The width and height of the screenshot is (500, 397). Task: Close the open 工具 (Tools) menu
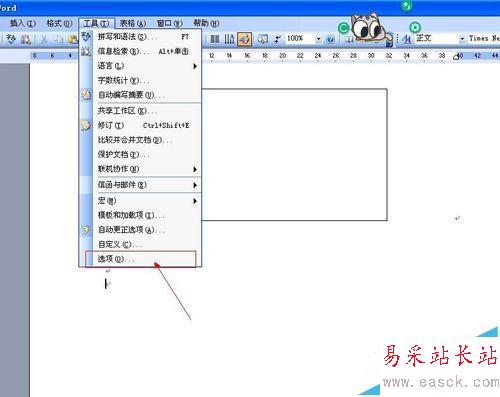tap(96, 23)
